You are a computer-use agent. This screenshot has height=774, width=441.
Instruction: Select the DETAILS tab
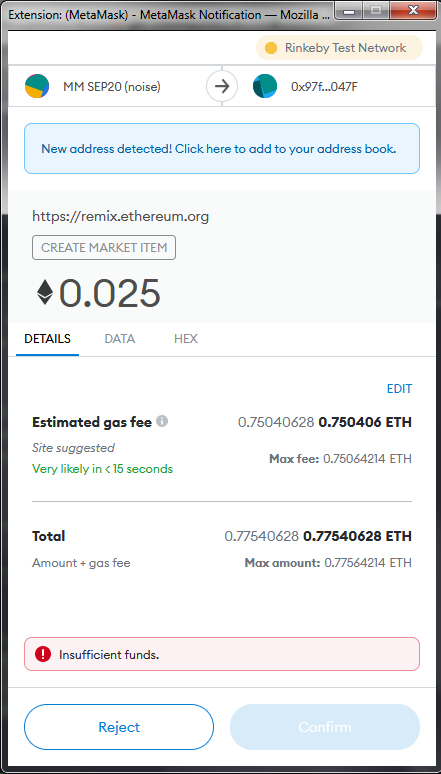[x=47, y=339]
